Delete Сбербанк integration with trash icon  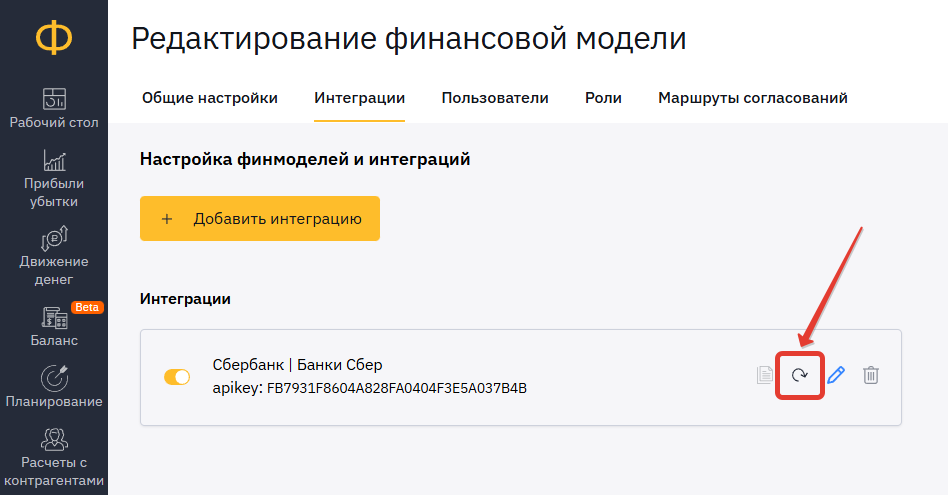pos(871,375)
